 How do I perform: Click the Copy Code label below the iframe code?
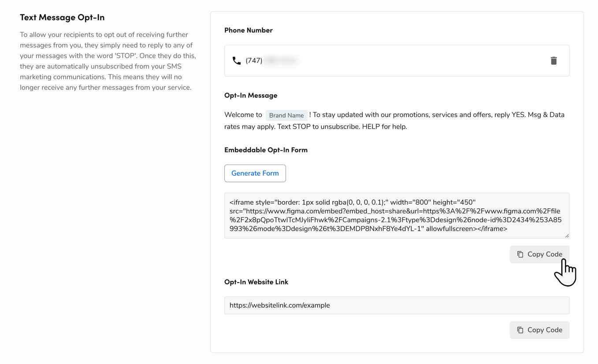click(x=545, y=254)
